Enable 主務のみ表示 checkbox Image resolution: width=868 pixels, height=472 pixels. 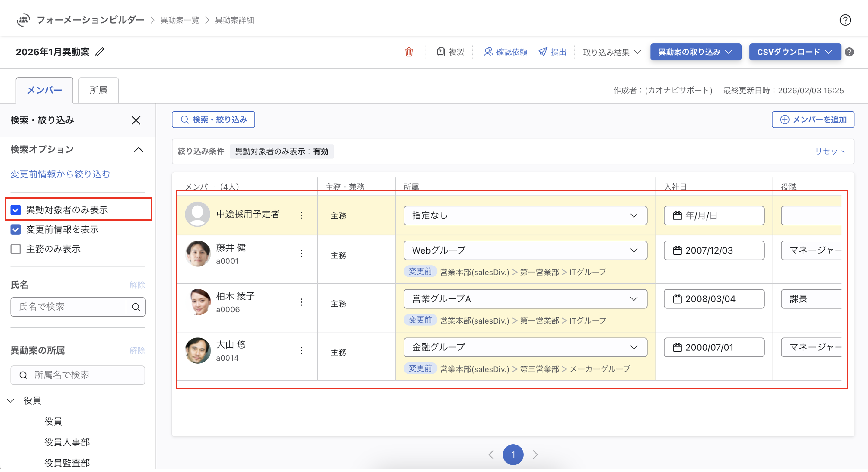(16, 249)
